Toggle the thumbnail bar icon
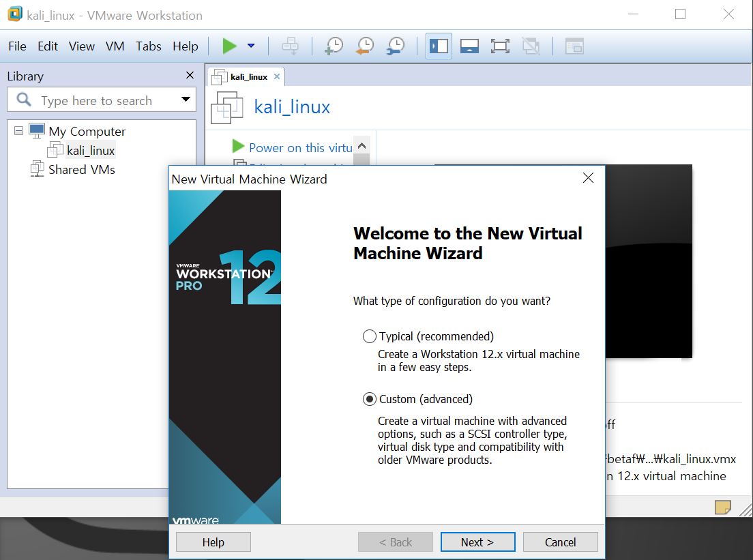Image resolution: width=753 pixels, height=560 pixels. point(469,46)
